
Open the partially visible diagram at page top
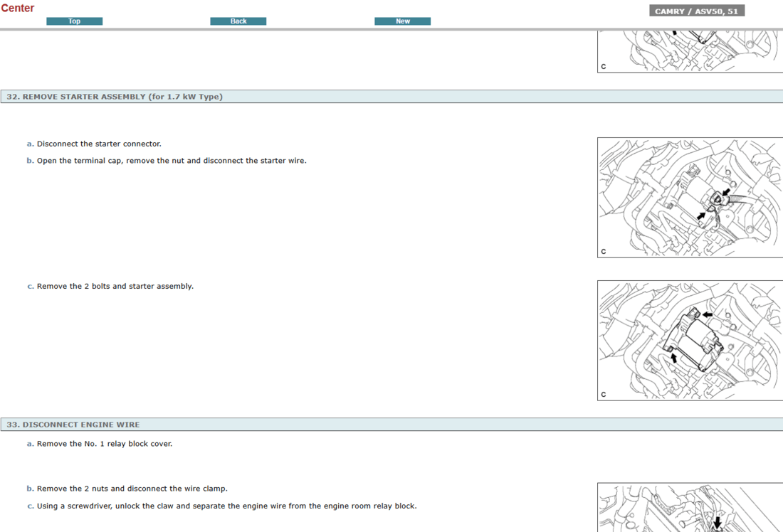(x=690, y=50)
